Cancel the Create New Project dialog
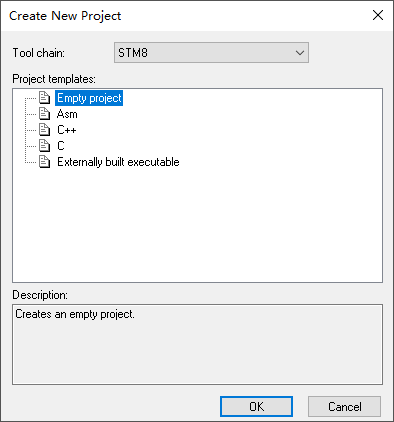The height and width of the screenshot is (422, 394). (x=344, y=407)
